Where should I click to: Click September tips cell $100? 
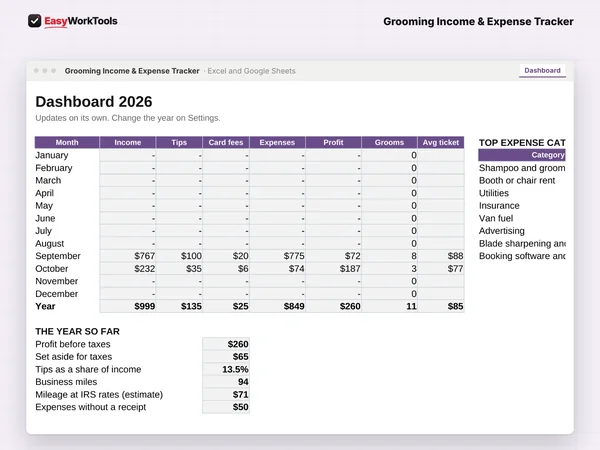click(179, 256)
